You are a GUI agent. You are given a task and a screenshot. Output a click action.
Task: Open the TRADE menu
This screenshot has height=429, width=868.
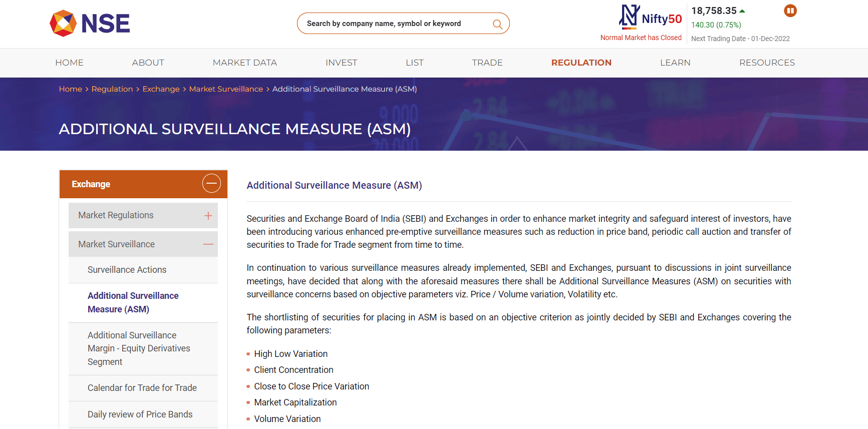coord(487,63)
